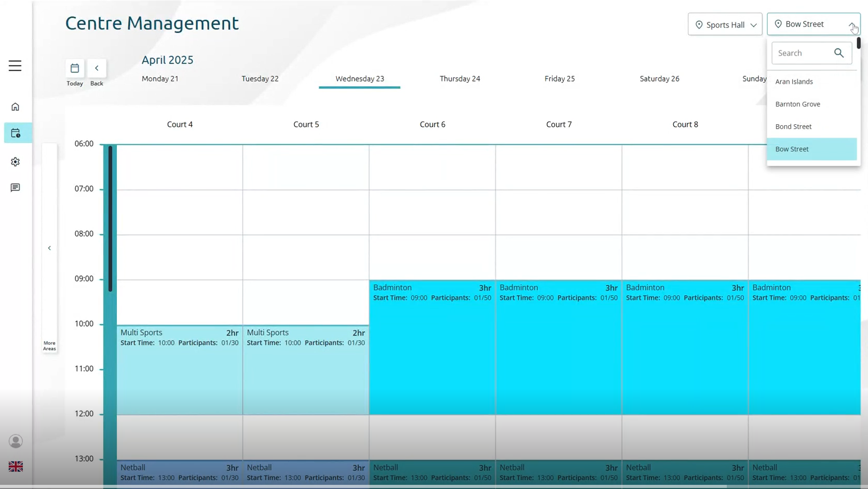This screenshot has height=489, width=868.
Task: Open the user profile avatar
Action: click(x=16, y=441)
